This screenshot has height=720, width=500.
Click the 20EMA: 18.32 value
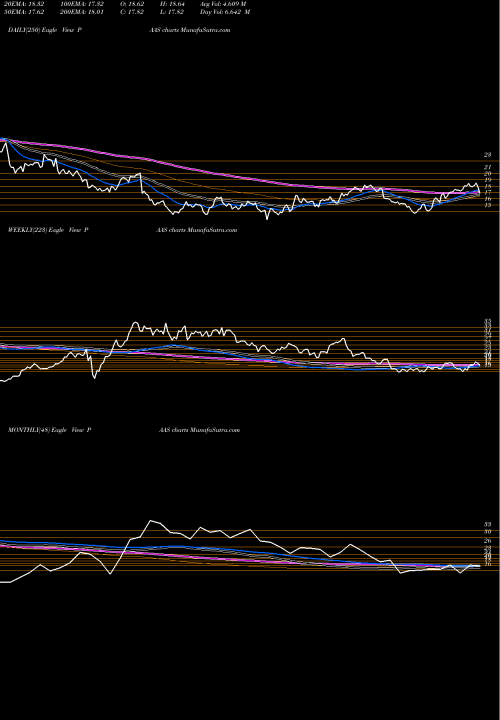click(23, 4)
